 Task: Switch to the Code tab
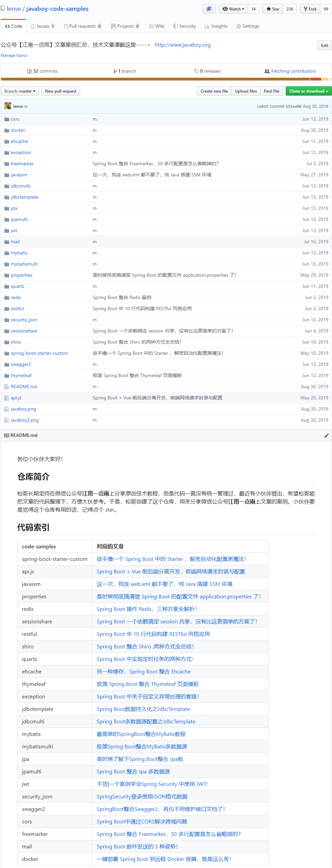pyautogui.click(x=14, y=26)
